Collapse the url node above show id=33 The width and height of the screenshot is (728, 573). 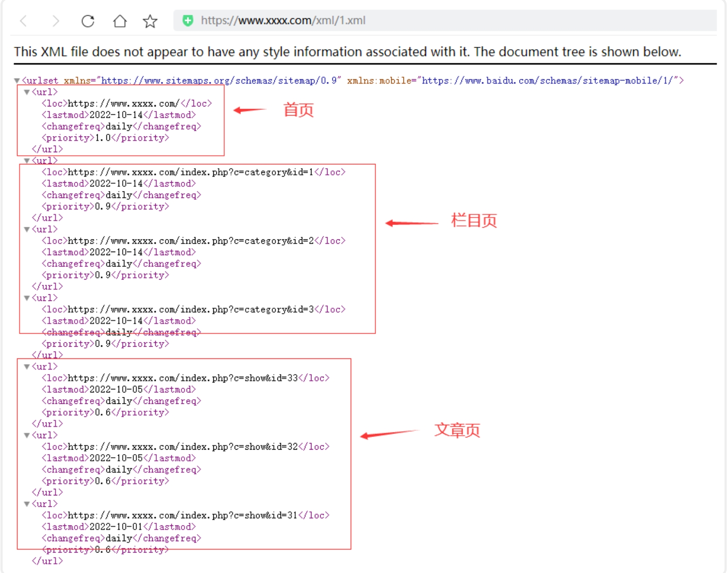(27, 367)
